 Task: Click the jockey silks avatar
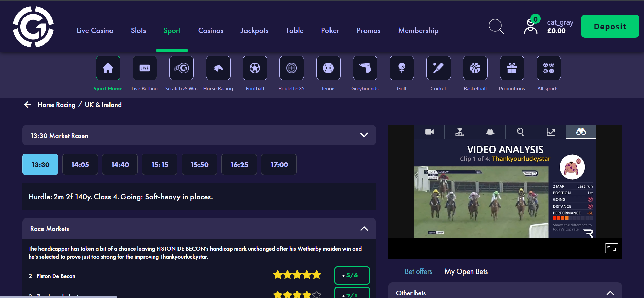point(572,167)
